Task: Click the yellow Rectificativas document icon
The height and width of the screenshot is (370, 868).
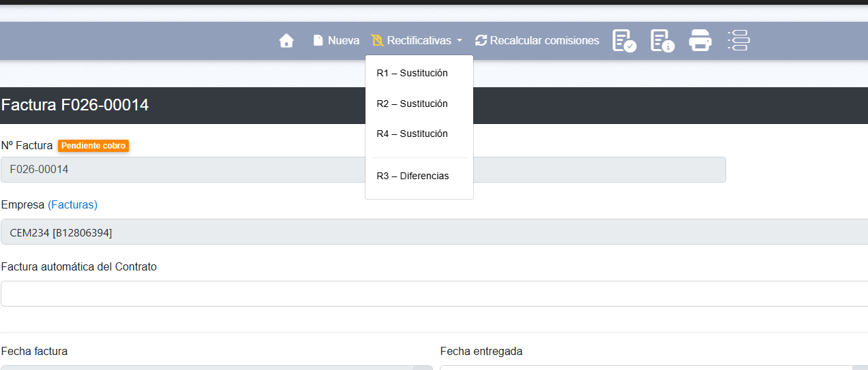Action: click(x=377, y=41)
